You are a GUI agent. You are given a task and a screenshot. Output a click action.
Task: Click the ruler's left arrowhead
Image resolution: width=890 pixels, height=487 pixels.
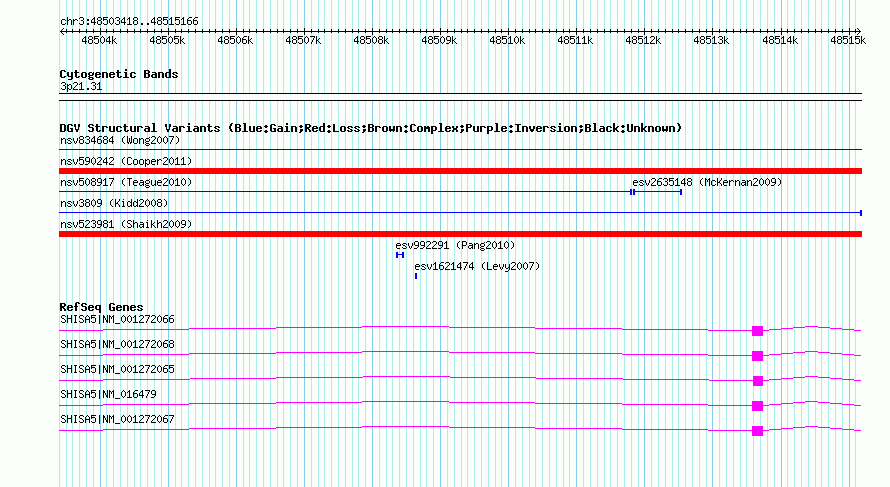coord(62,31)
